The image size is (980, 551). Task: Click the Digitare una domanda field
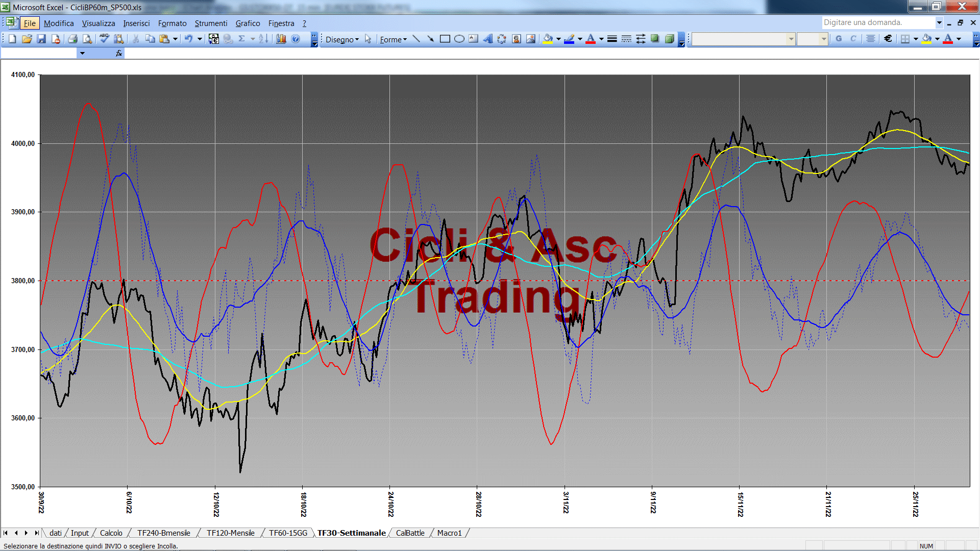[x=878, y=22]
